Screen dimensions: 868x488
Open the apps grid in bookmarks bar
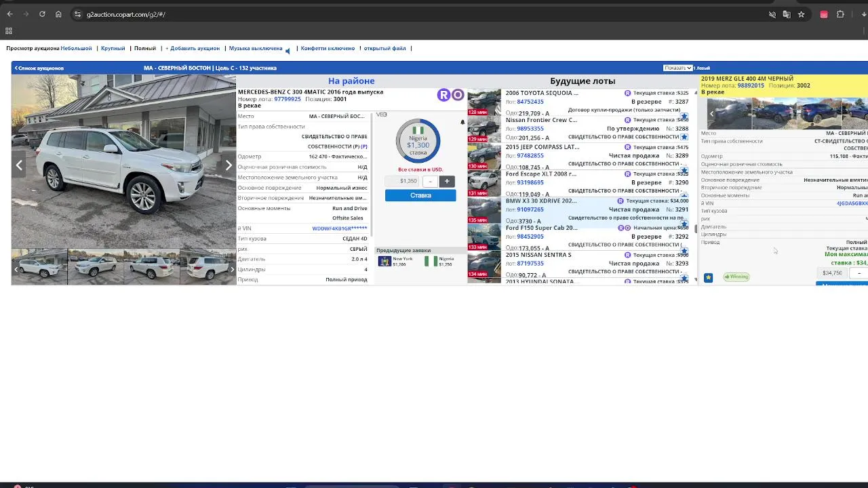tap(9, 31)
